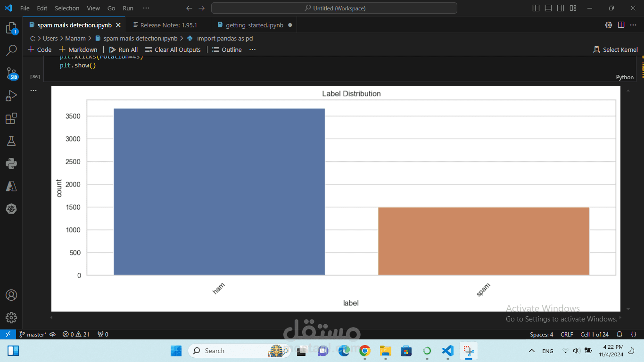The image size is (644, 362).
Task: Change cell language mode Python
Action: click(625, 77)
